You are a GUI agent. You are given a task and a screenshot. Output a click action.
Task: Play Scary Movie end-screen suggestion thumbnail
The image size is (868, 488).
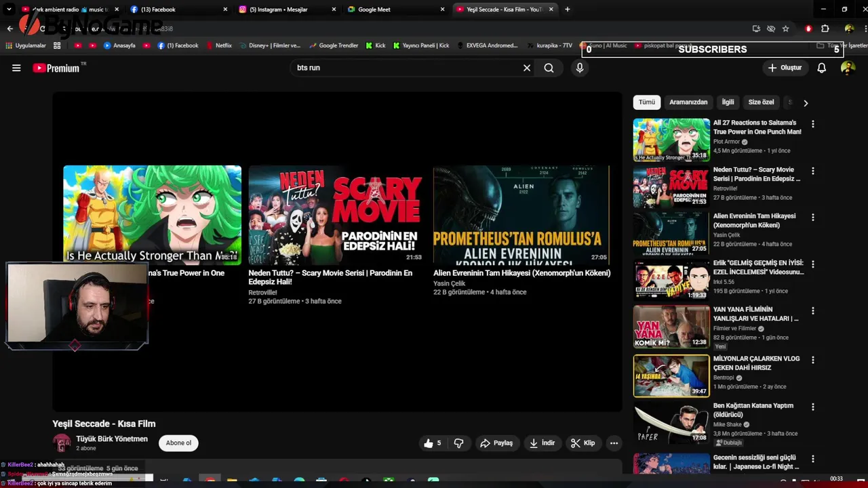coord(336,215)
